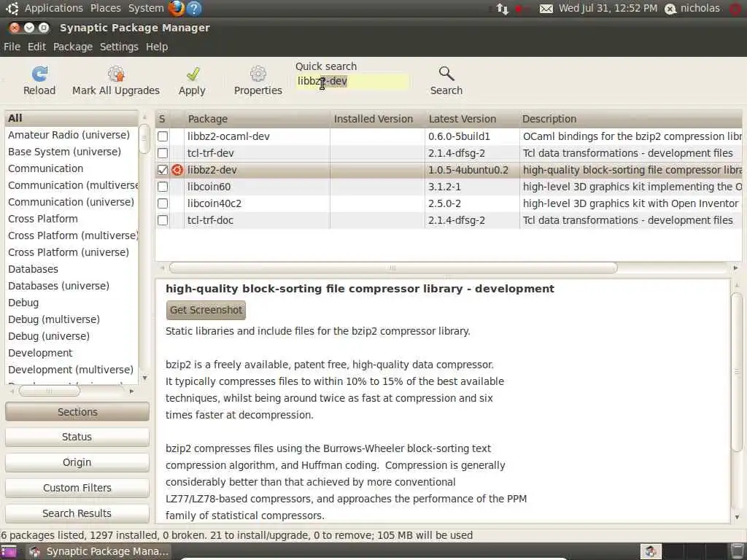Click down arrow of description scrollbar
This screenshot has height=560, width=747.
[x=737, y=517]
